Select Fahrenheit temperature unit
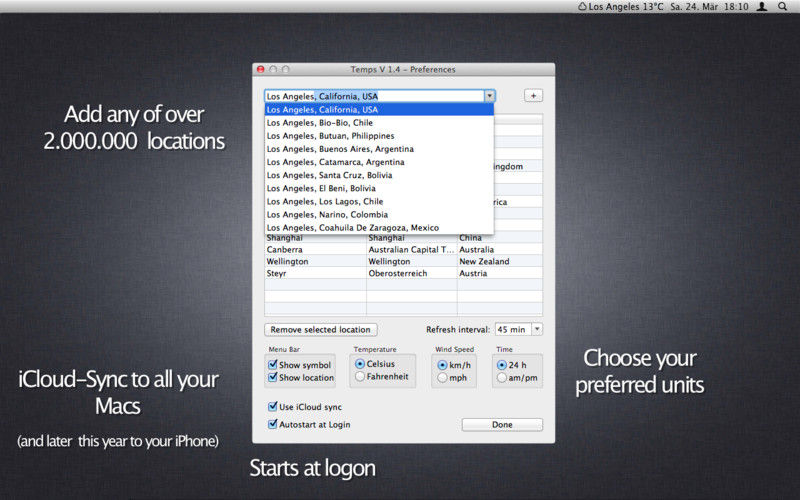Screen dimensions: 800x500 click(360, 377)
